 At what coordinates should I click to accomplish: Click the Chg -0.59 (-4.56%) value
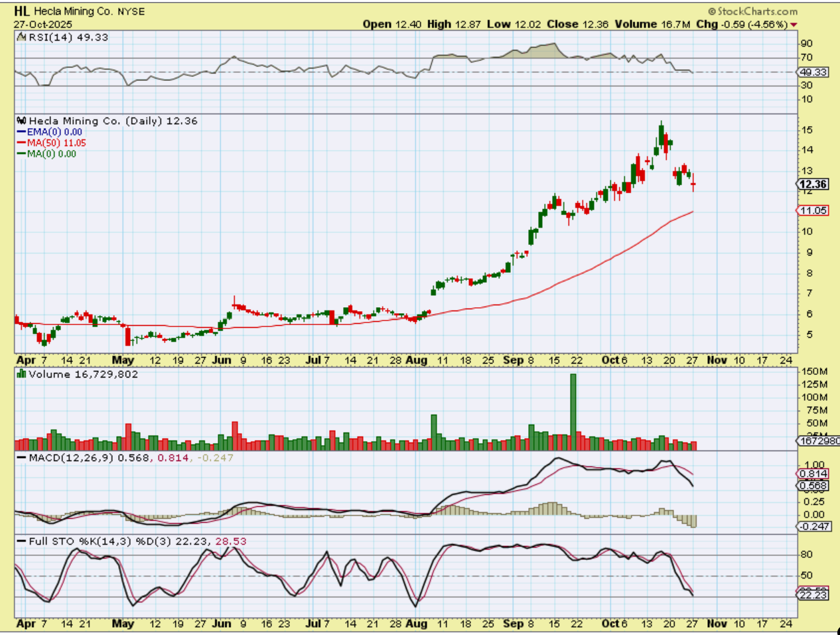click(x=742, y=24)
